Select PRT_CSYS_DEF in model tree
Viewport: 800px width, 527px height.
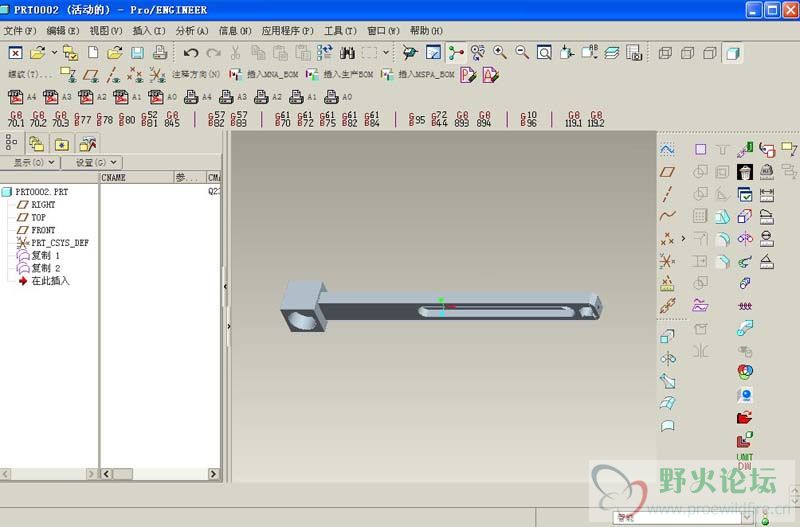[x=60, y=243]
